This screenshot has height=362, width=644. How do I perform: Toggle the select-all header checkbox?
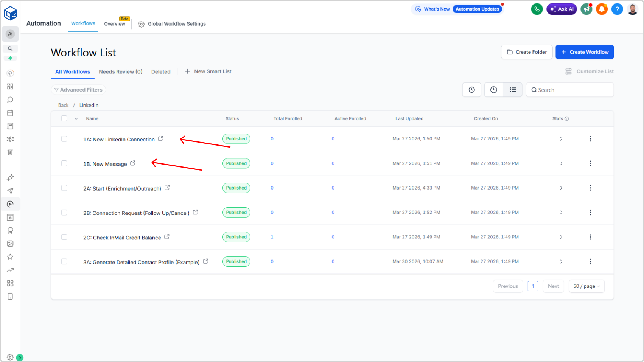click(x=64, y=118)
